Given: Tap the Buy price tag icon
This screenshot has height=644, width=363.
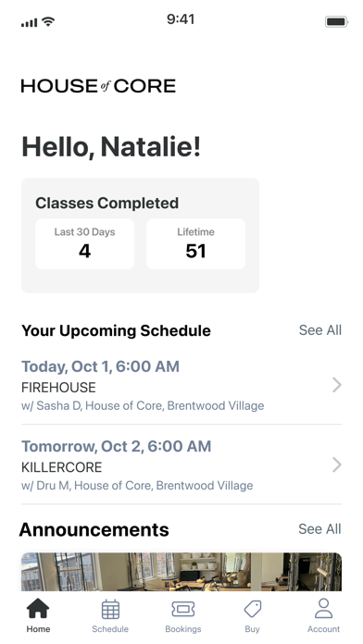Looking at the screenshot, I should click(253, 609).
